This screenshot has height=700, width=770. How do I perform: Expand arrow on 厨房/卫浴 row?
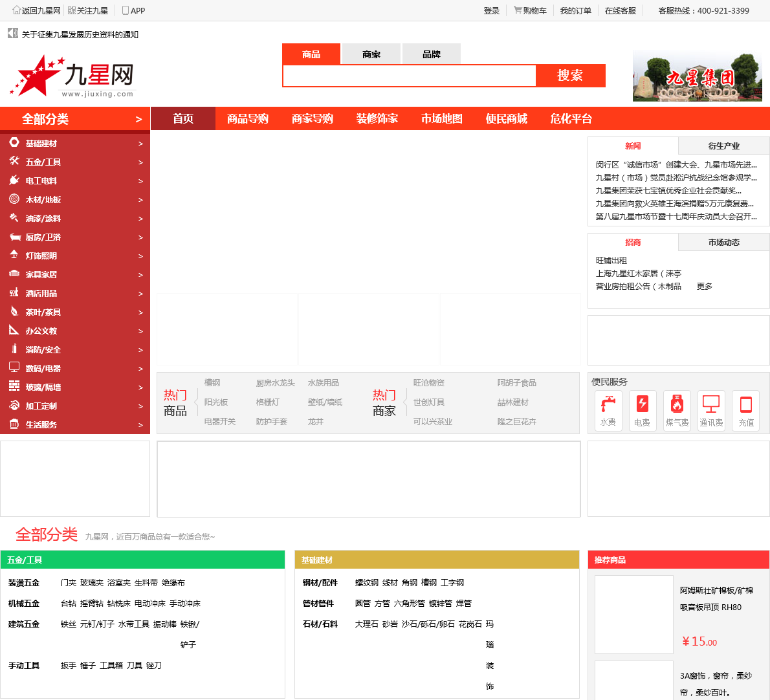pos(140,237)
